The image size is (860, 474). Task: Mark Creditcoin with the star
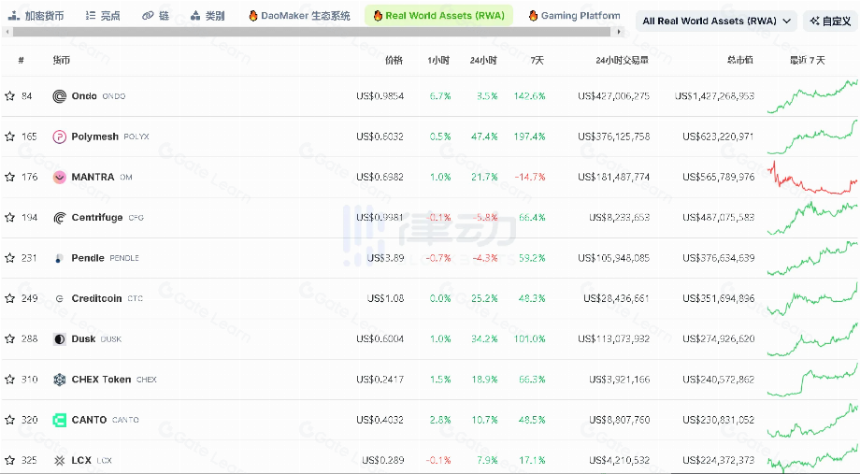point(9,298)
